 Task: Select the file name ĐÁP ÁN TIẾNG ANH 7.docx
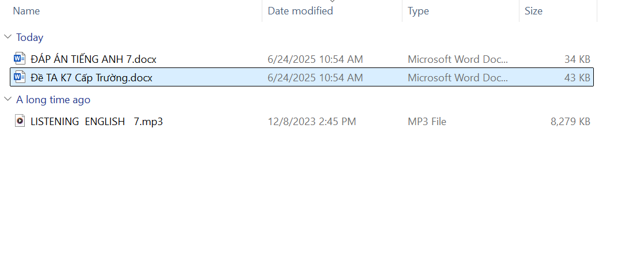pos(93,59)
